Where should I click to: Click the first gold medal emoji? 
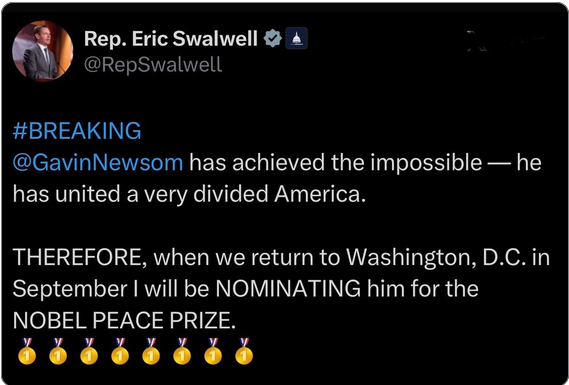(x=27, y=351)
